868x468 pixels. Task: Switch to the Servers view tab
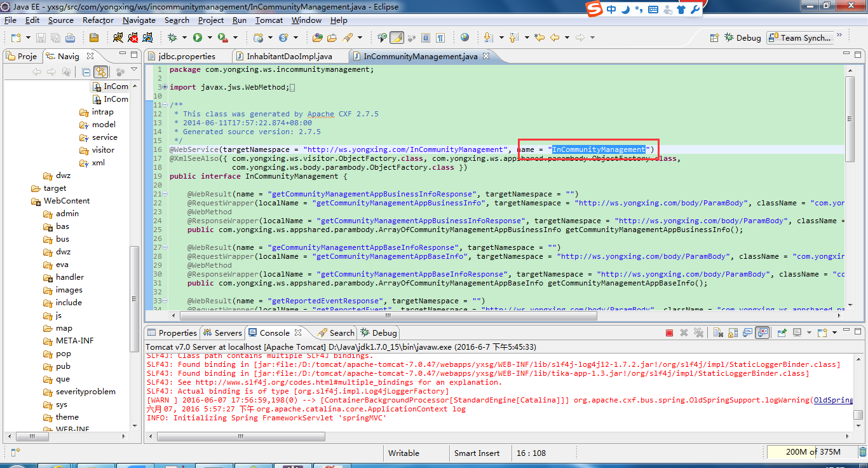point(222,333)
